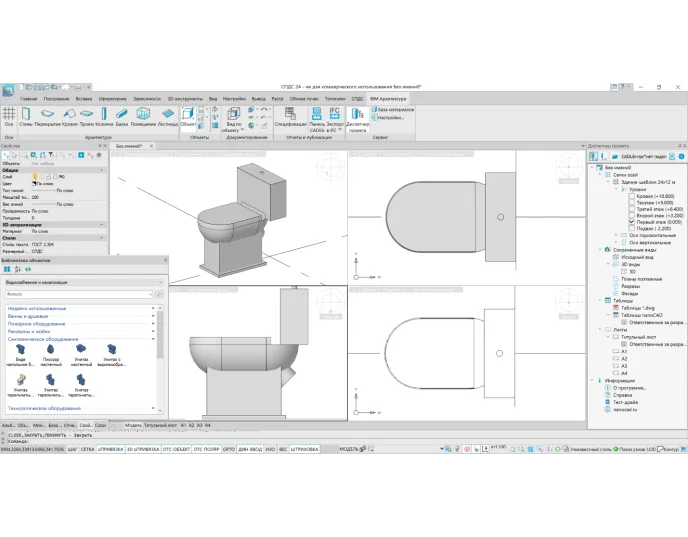Click the Фильтр search field in library
688x537 pixels.
[80, 295]
